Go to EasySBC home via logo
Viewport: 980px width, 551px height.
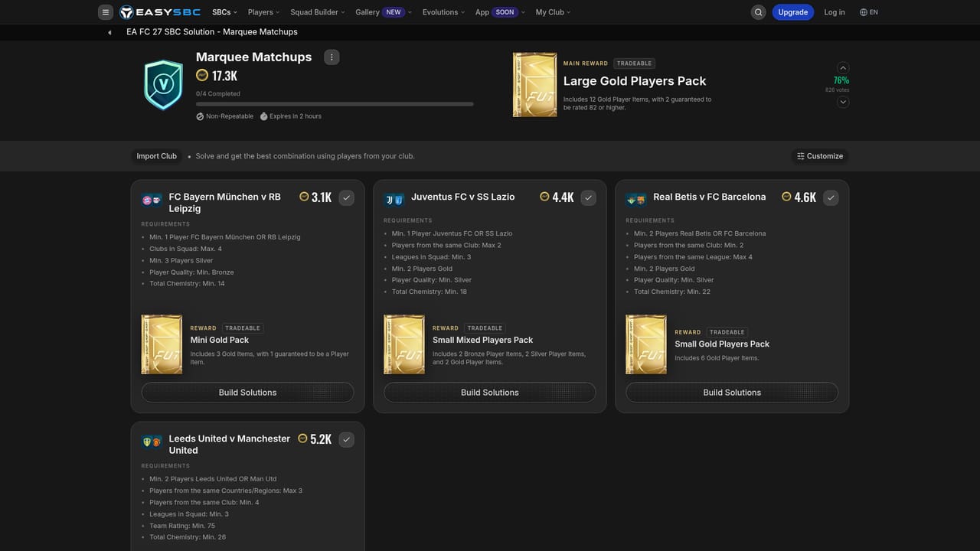(162, 12)
